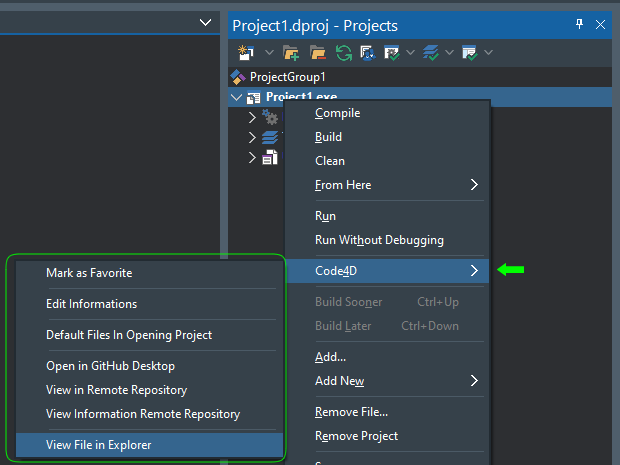Image resolution: width=620 pixels, height=465 pixels.
Task: Collapse the Project1.exe tree node
Action: 236,97
